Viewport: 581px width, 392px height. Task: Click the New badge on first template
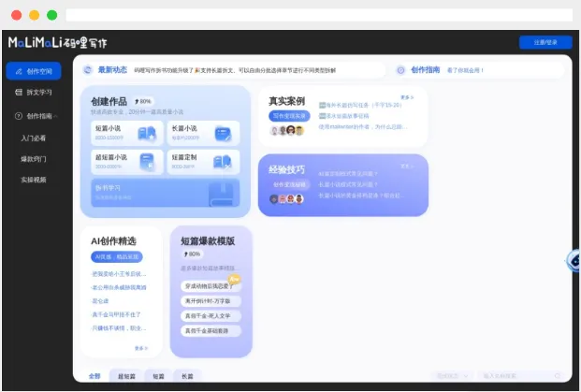tap(234, 279)
